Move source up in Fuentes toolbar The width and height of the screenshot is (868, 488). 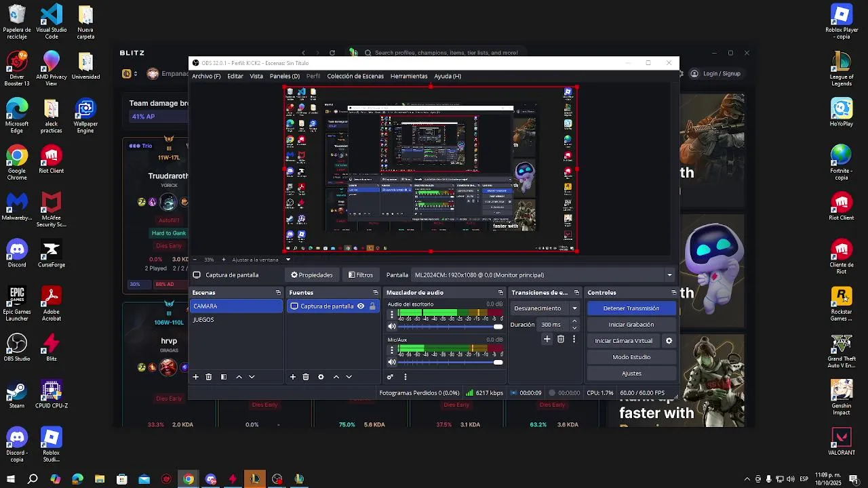coord(336,377)
